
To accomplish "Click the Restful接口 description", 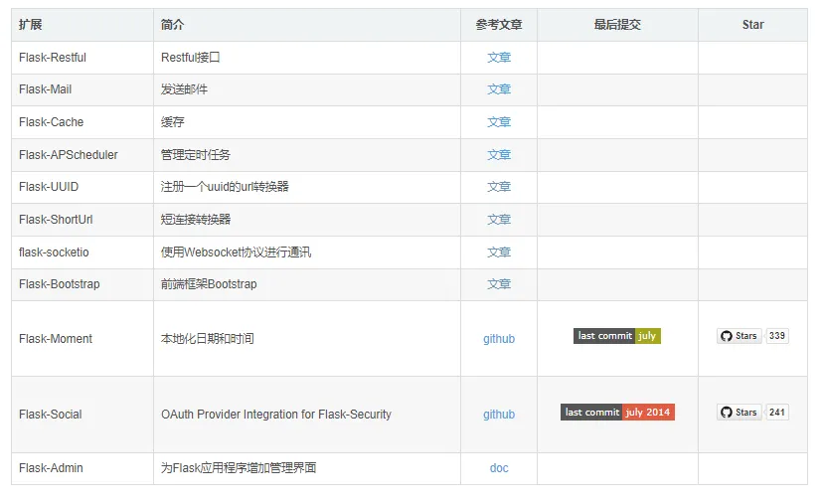I will [190, 58].
